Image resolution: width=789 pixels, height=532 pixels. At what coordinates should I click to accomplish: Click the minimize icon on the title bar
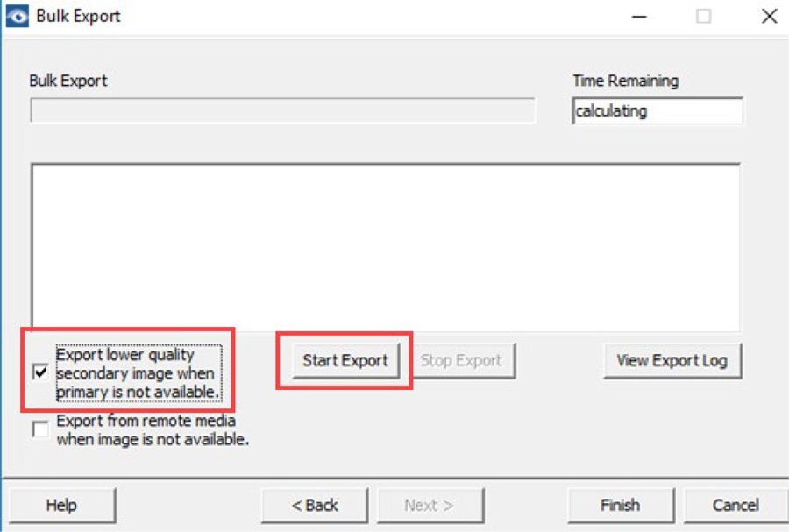639,16
